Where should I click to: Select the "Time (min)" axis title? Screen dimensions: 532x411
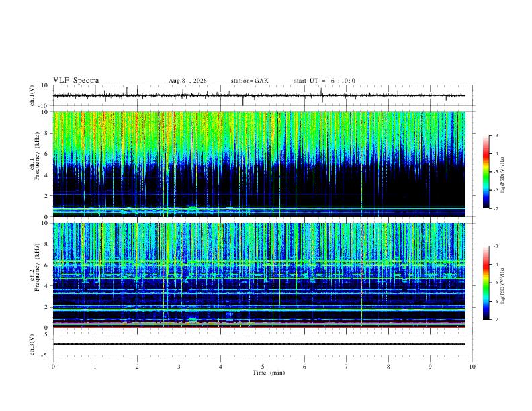[x=269, y=373]
